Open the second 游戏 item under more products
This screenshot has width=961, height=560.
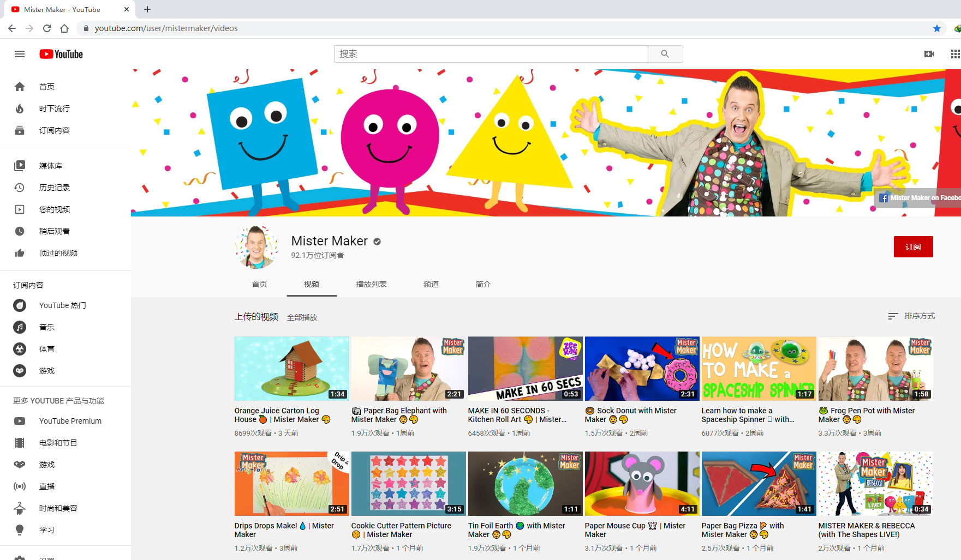pos(65,465)
